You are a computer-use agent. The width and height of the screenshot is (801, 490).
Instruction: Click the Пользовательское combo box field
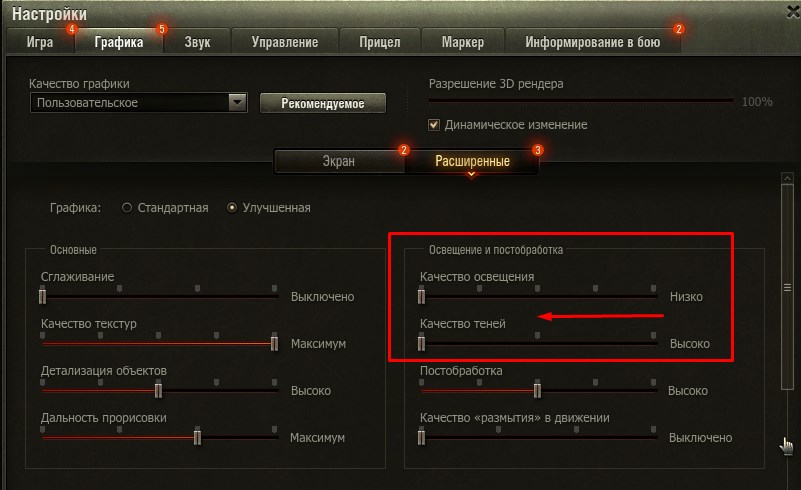point(139,103)
